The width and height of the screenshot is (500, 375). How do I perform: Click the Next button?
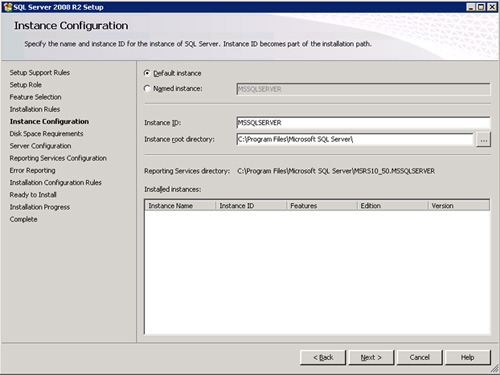coord(371,357)
